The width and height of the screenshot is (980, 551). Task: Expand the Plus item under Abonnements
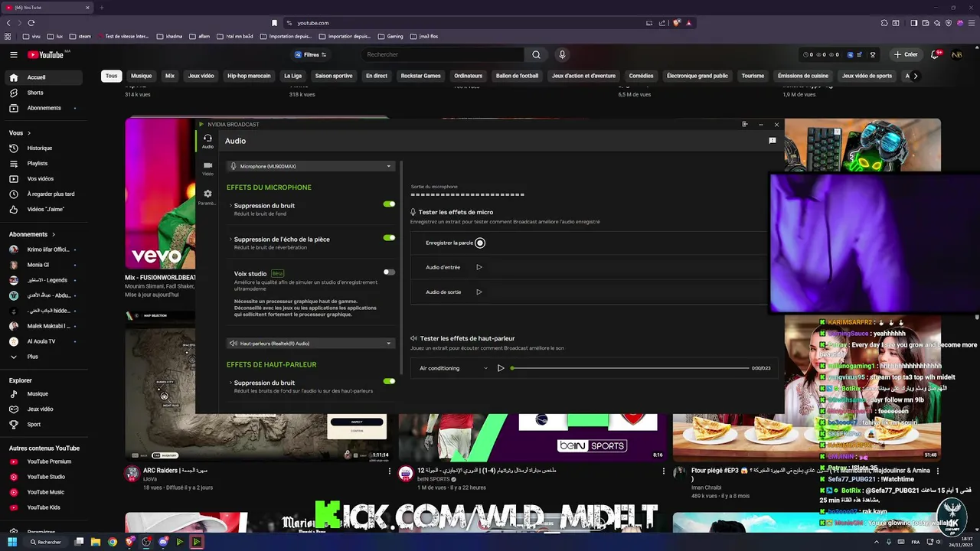(44, 357)
